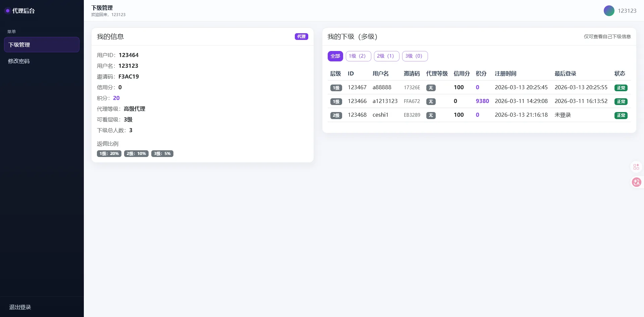The width and height of the screenshot is (644, 317).
Task: Click the 3级: 5% commission badge
Action: 162,154
